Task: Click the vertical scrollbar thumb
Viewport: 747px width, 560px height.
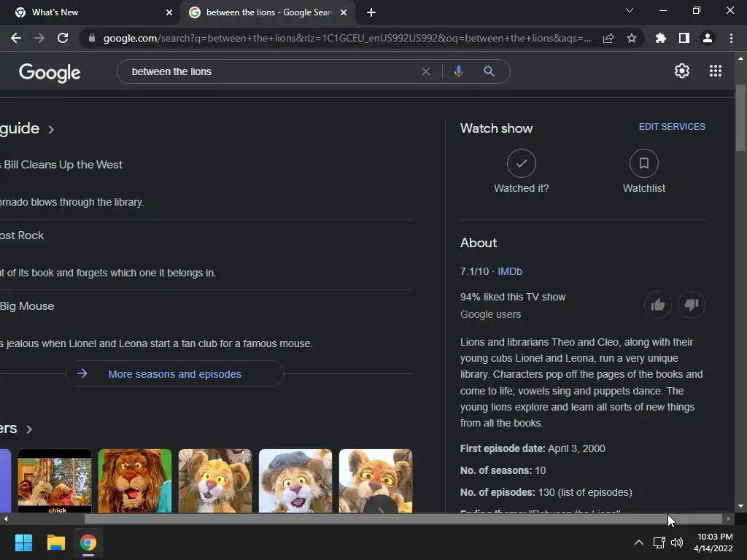Action: (x=740, y=118)
